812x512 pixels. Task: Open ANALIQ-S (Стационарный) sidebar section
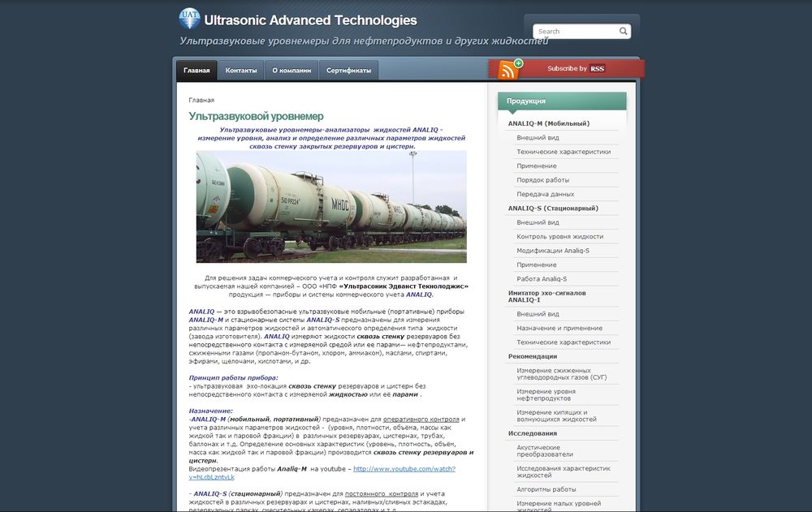click(x=553, y=208)
